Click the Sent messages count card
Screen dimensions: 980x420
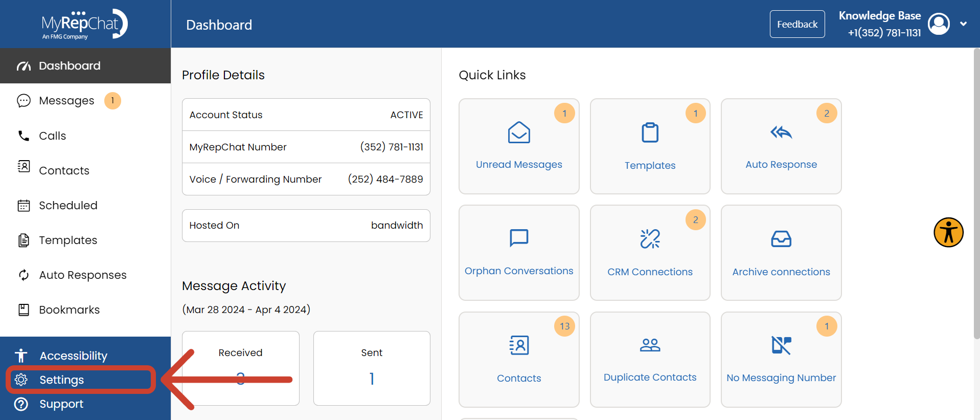point(372,368)
